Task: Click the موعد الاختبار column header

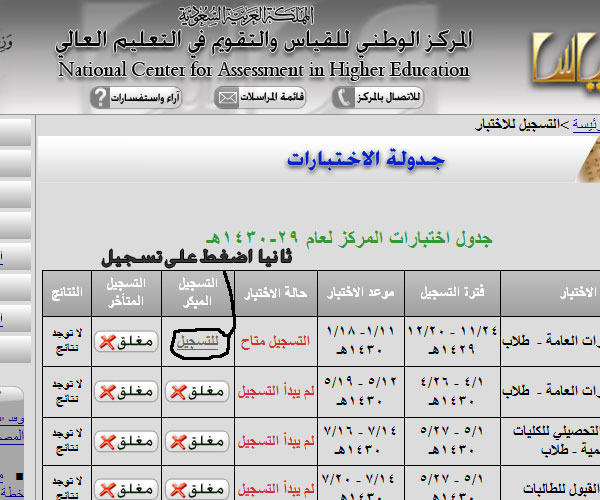Action: pos(360,293)
